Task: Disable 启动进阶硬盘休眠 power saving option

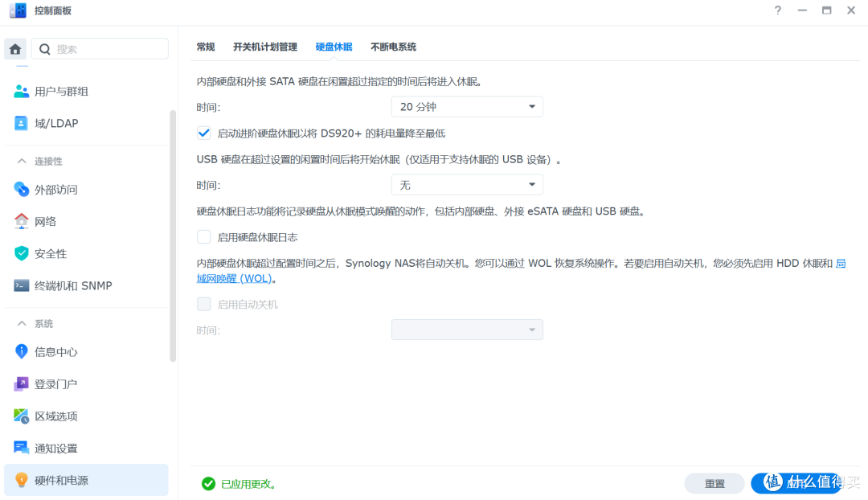Action: [203, 133]
